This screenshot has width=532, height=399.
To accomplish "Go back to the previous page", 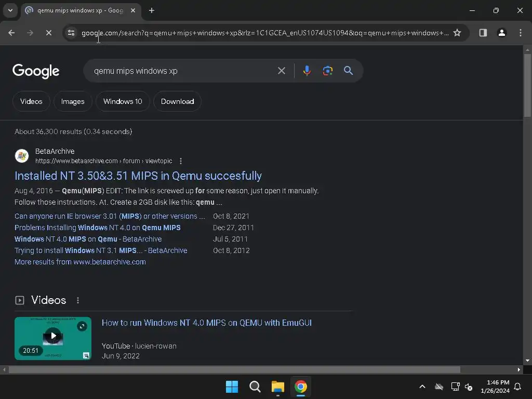I will pos(11,33).
